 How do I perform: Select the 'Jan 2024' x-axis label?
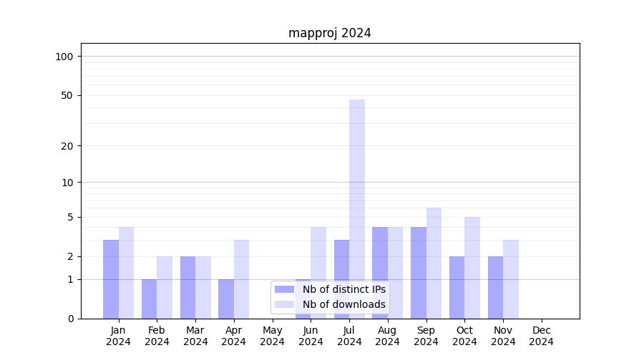click(x=118, y=336)
